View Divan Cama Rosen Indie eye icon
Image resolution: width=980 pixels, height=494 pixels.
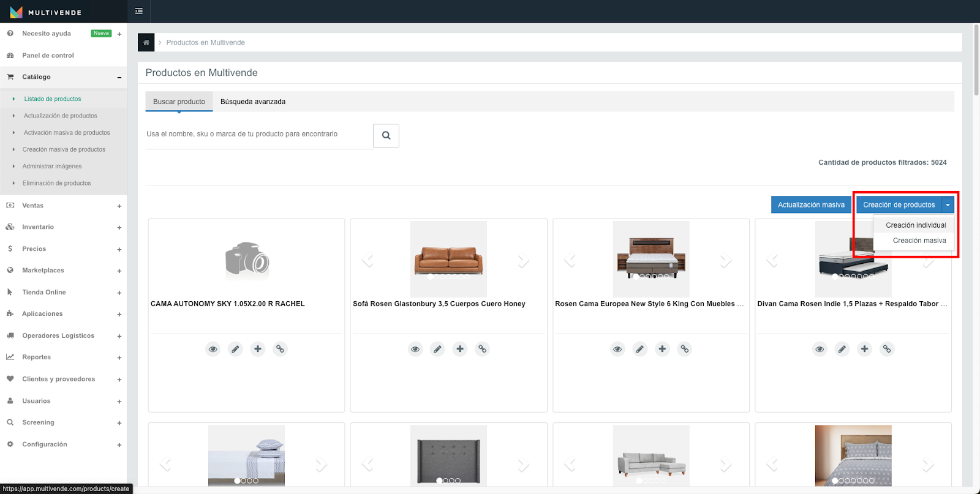[820, 349]
